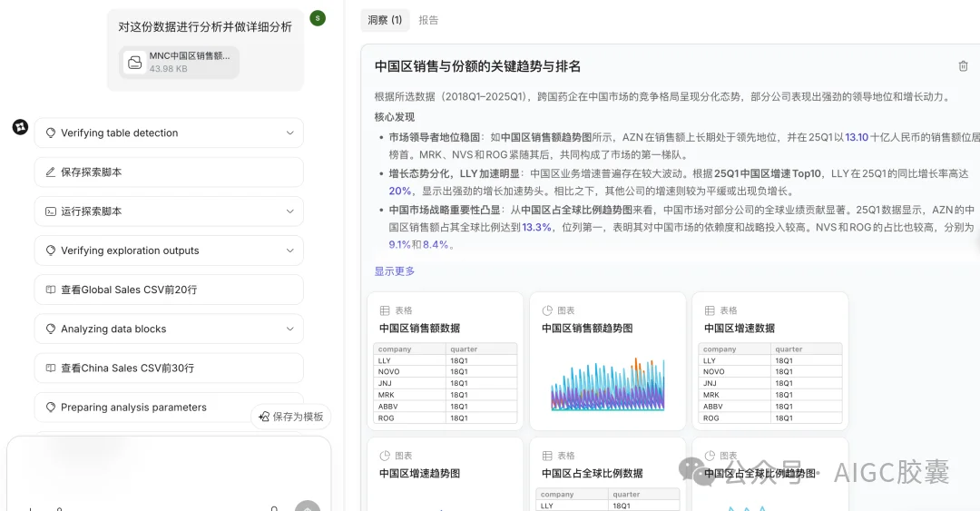
Task: Click the 8.4% highlighted value
Action: click(436, 244)
